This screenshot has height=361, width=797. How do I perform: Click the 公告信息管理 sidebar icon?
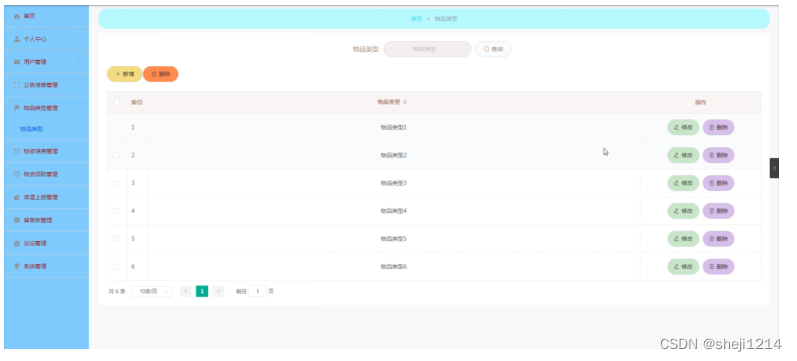[x=17, y=85]
